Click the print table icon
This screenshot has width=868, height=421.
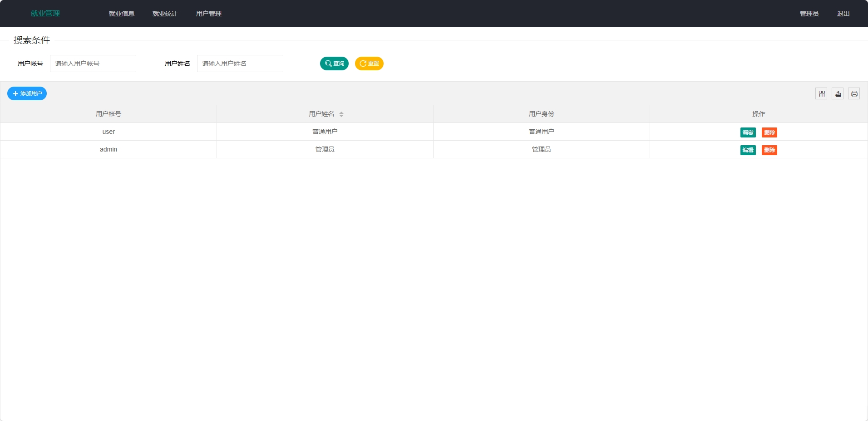pyautogui.click(x=854, y=93)
